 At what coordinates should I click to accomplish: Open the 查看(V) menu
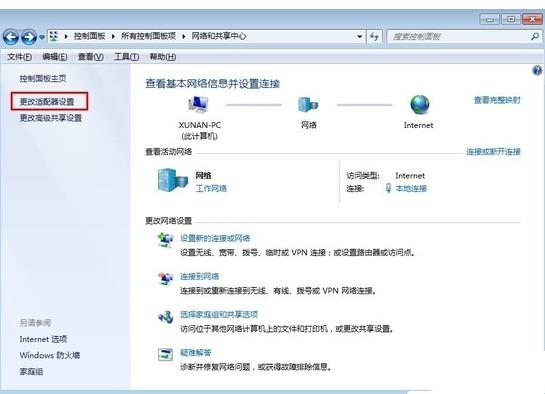pyautogui.click(x=90, y=57)
